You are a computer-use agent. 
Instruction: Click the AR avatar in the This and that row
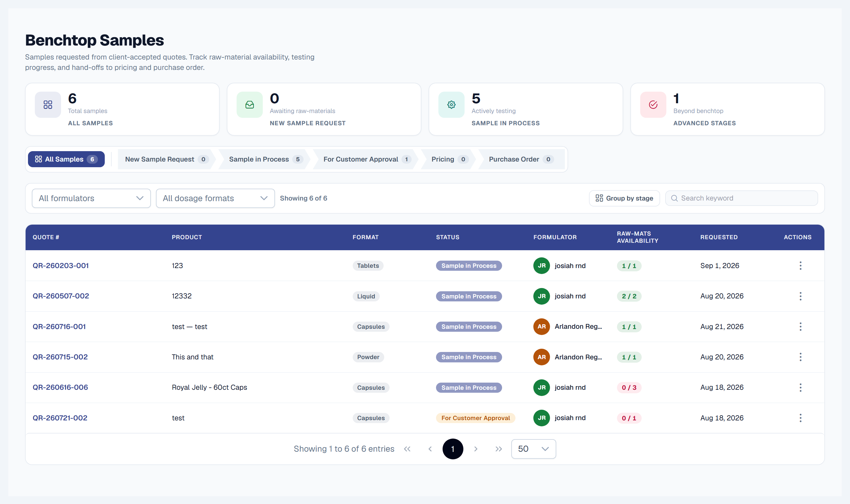[542, 357]
